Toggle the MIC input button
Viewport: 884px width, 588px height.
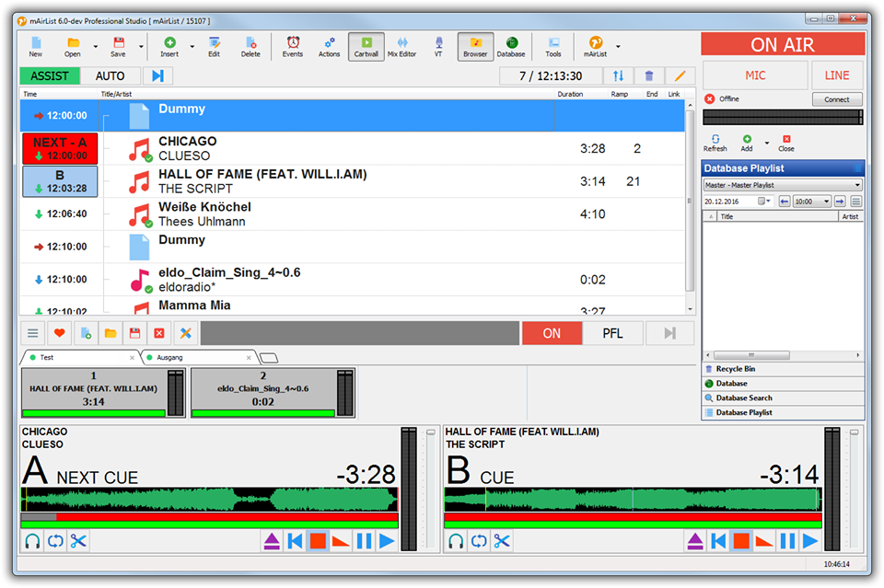coord(754,75)
